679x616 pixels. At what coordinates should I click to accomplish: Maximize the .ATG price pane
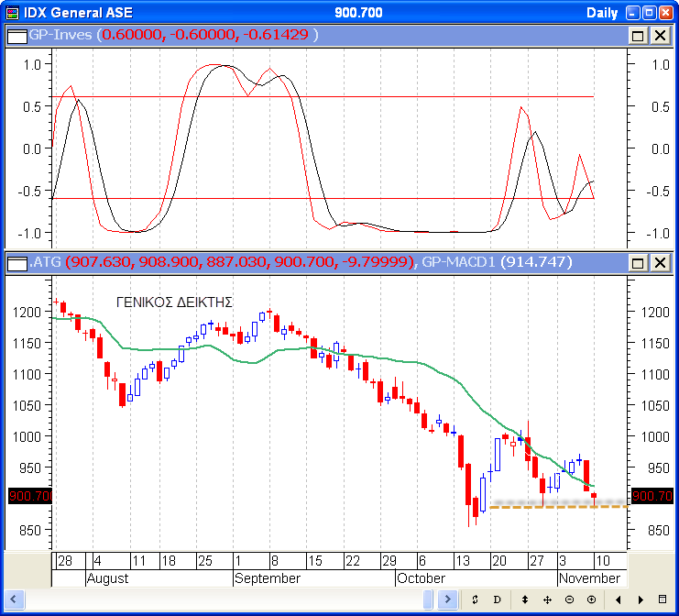pyautogui.click(x=638, y=263)
